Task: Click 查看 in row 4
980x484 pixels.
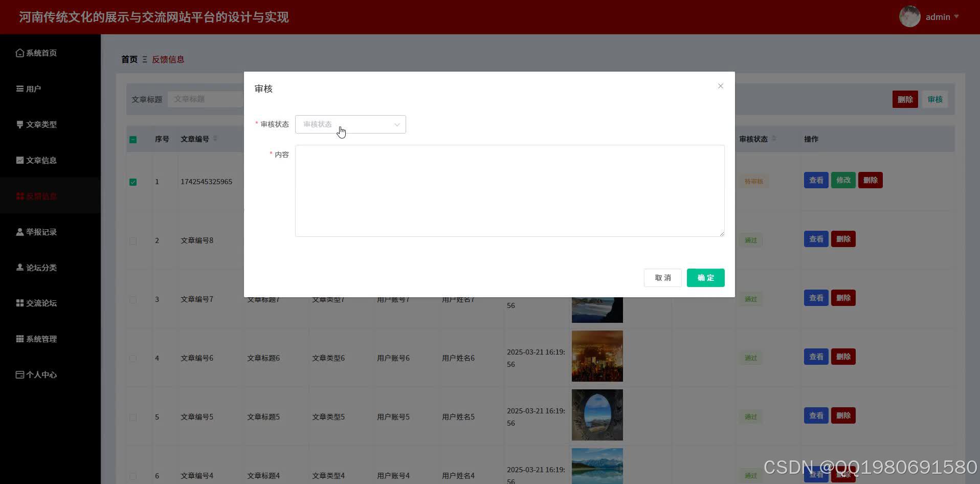Action: point(816,357)
